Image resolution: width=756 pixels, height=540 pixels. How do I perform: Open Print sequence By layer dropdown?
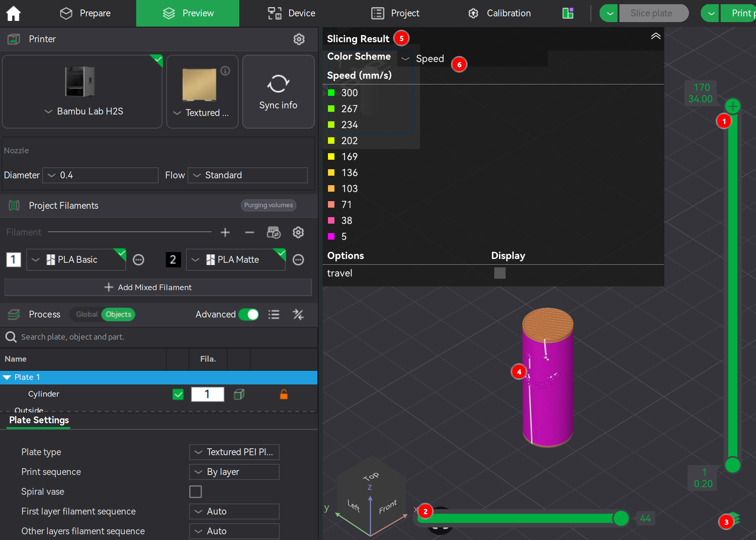(x=234, y=472)
